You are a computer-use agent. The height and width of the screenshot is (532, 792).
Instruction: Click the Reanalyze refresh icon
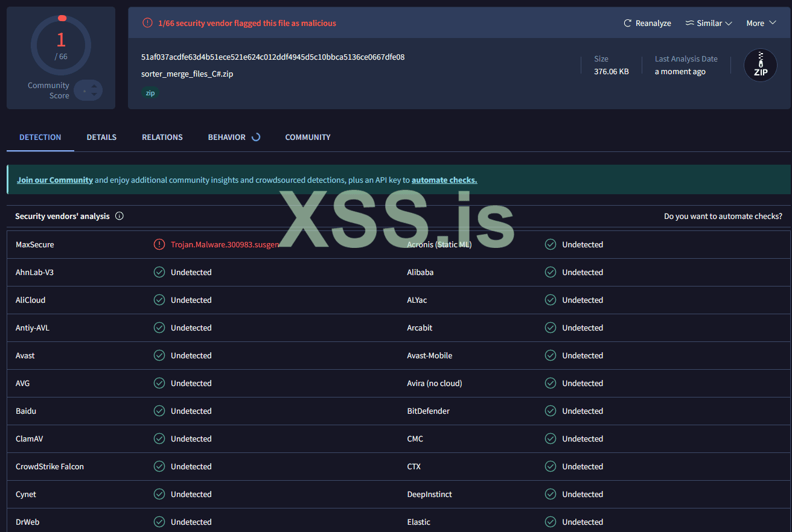pos(628,23)
